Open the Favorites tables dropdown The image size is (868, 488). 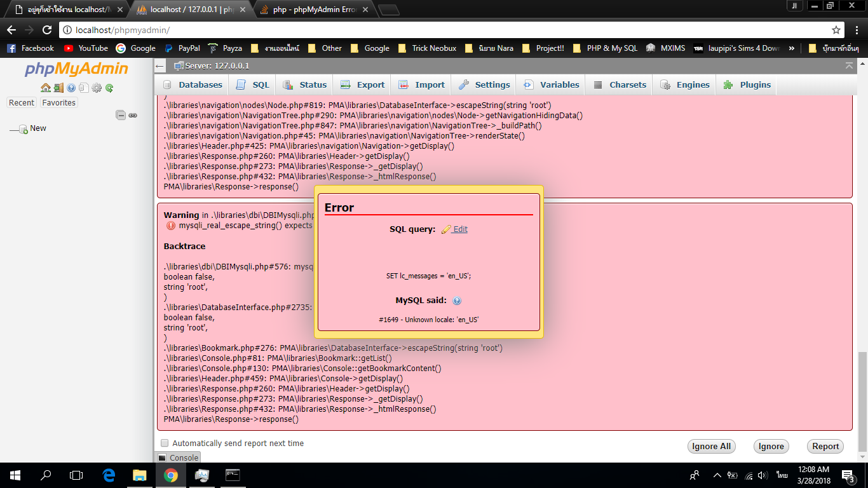tap(58, 102)
